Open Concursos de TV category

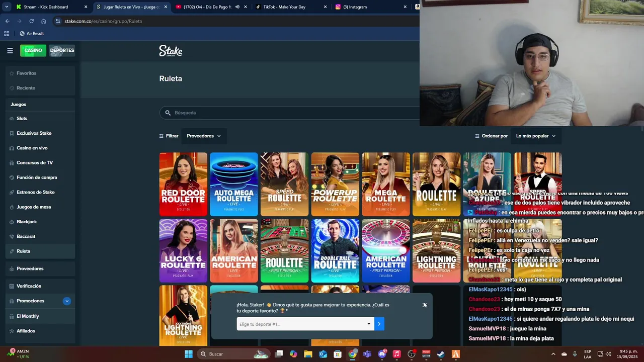[x=40, y=163]
